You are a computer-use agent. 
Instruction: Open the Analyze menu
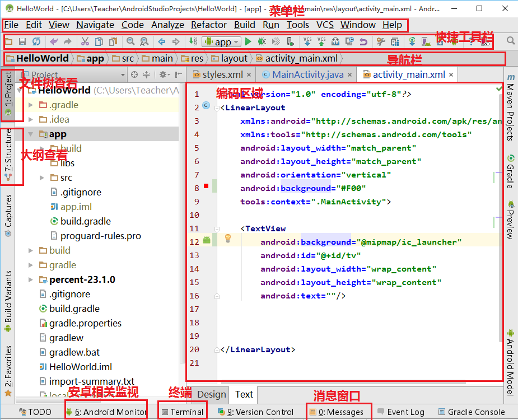pyautogui.click(x=167, y=25)
